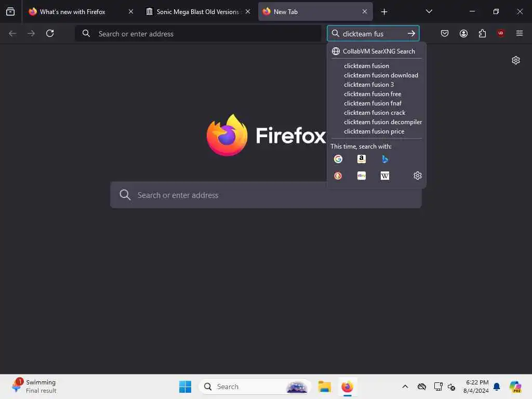This screenshot has height=399, width=532.
Task: Open File Explorer from taskbar
Action: 324,387
